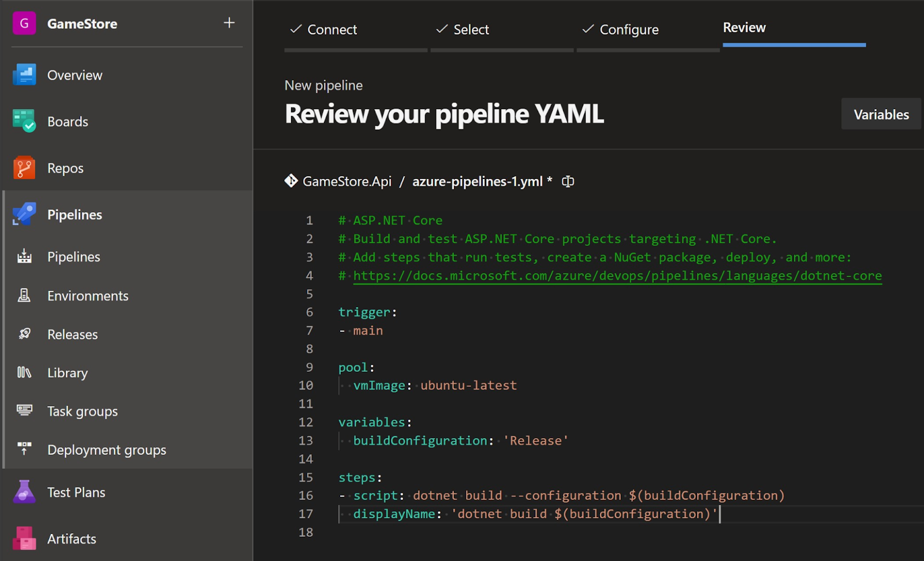Image resolution: width=924 pixels, height=561 pixels.
Task: Click the plus icon to create new project
Action: (229, 23)
